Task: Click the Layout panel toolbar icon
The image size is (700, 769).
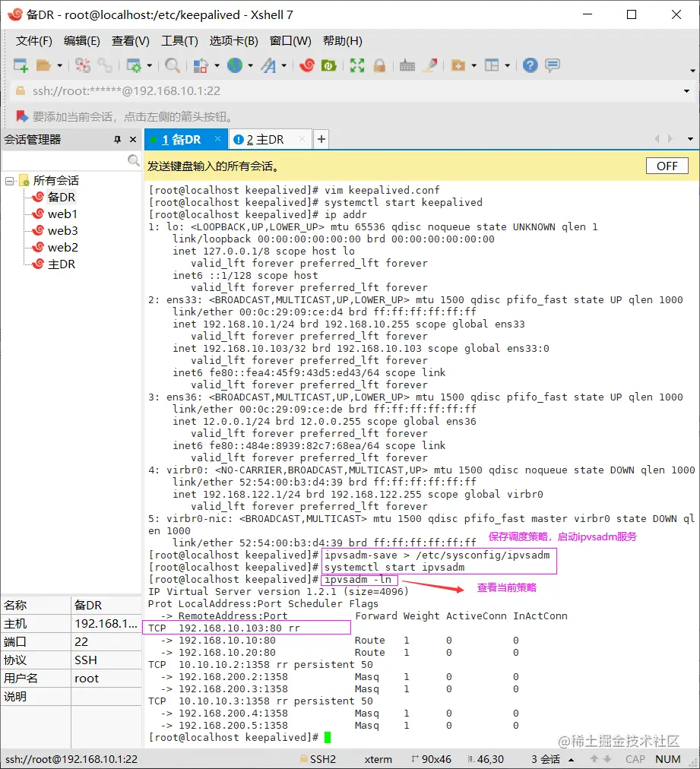Action: point(492,65)
